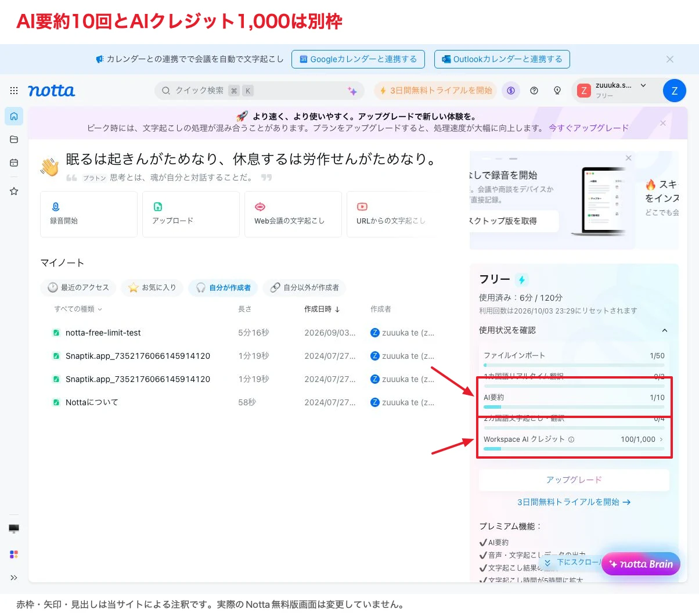Open the Home icon in the left sidebar
The width and height of the screenshot is (699, 616).
point(14,116)
